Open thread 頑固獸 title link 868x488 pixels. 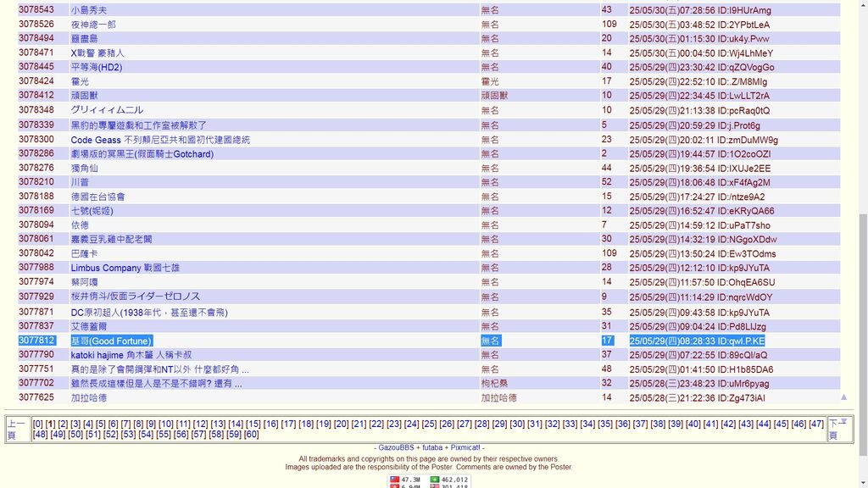coord(84,95)
